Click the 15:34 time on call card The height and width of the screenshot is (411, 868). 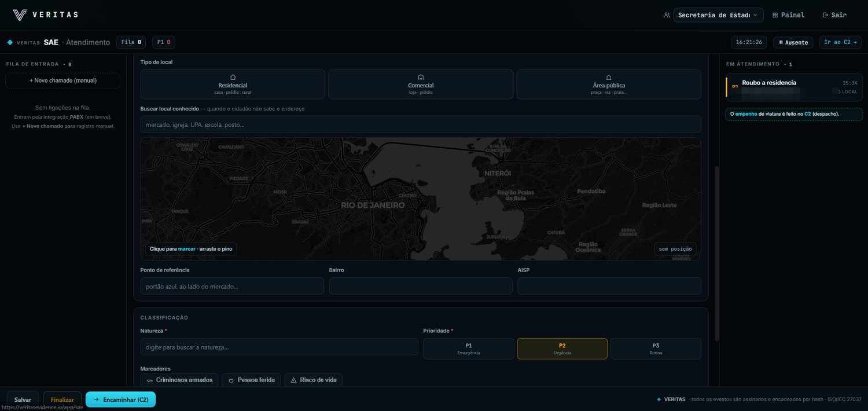(850, 83)
